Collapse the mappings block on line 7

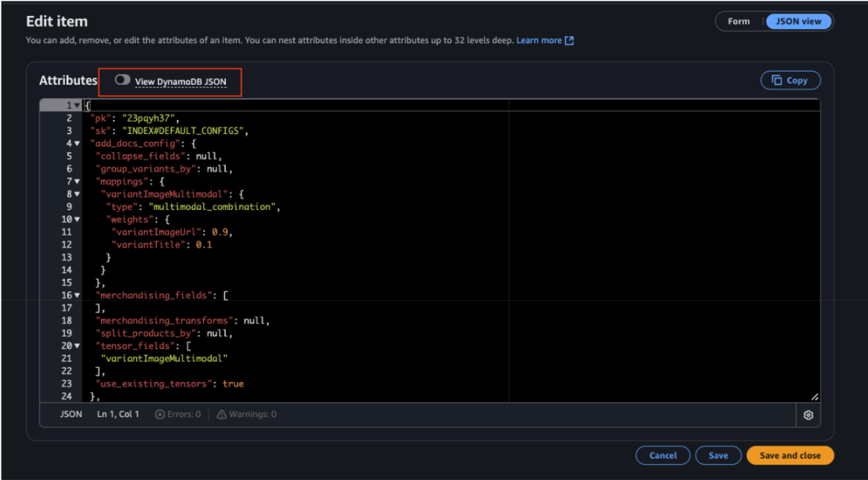(x=77, y=181)
